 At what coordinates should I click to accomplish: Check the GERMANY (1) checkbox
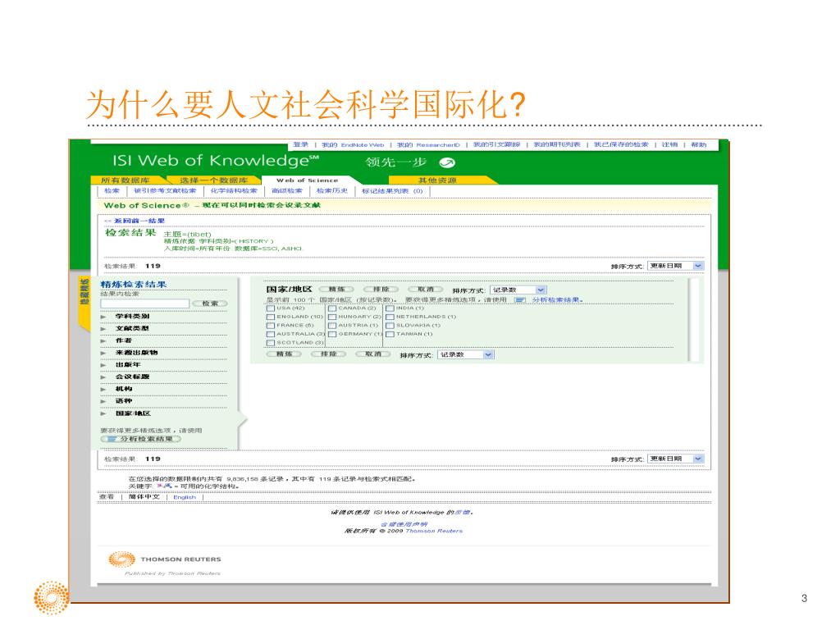(332, 335)
